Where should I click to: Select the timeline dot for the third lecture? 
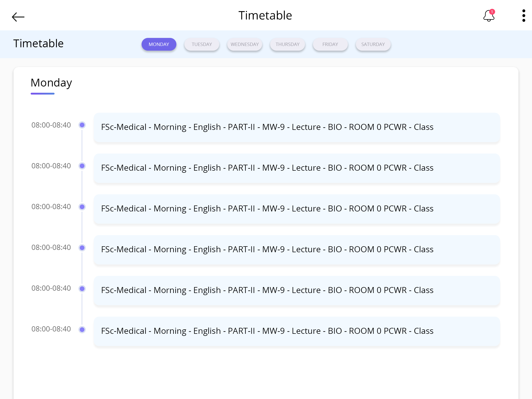coord(82,207)
